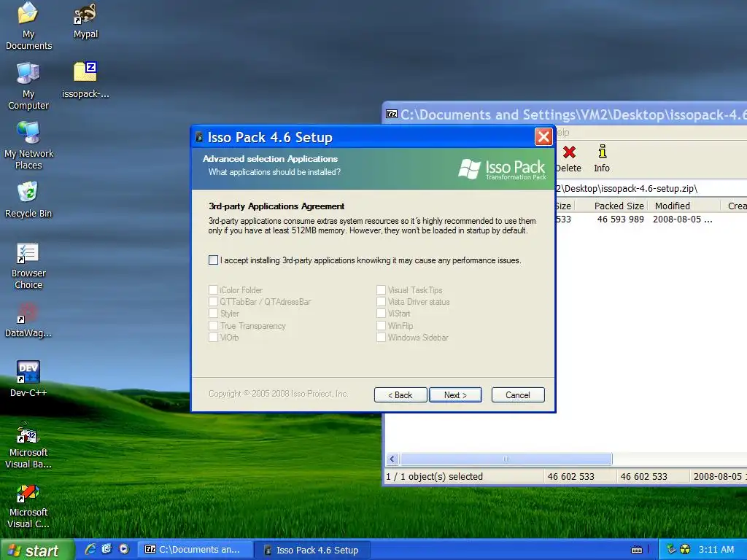Launch Dev-C++ desktop shortcut
This screenshot has height=560, width=747.
[x=28, y=378]
